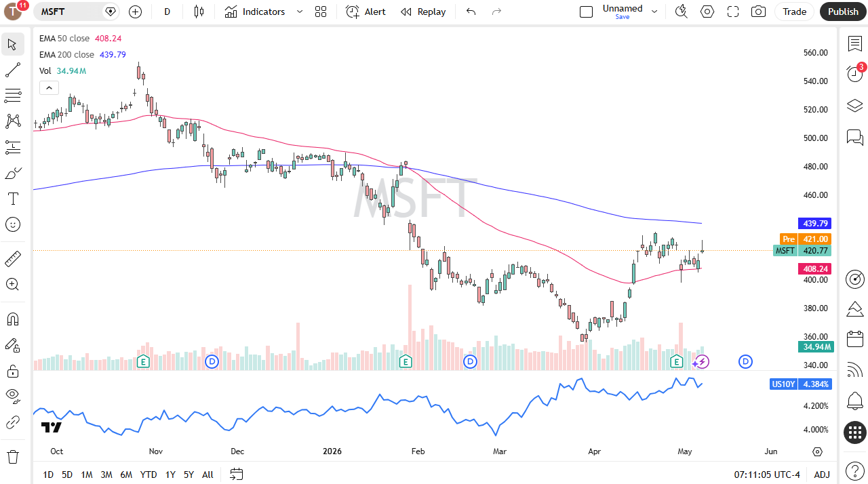Open the candlestick chart type menu
Viewport: 868px width, 484px height.
pyautogui.click(x=199, y=12)
